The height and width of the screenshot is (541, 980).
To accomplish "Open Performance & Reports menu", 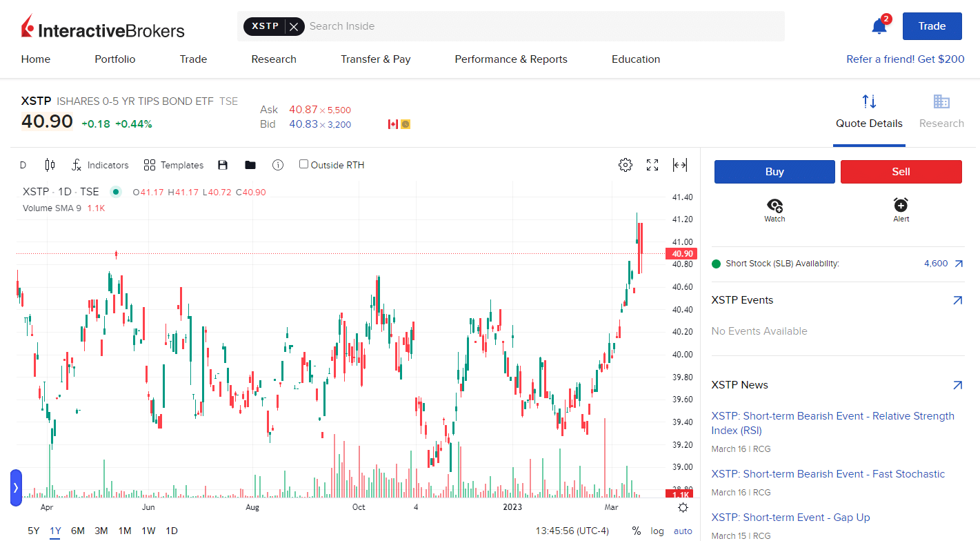I will tap(511, 59).
